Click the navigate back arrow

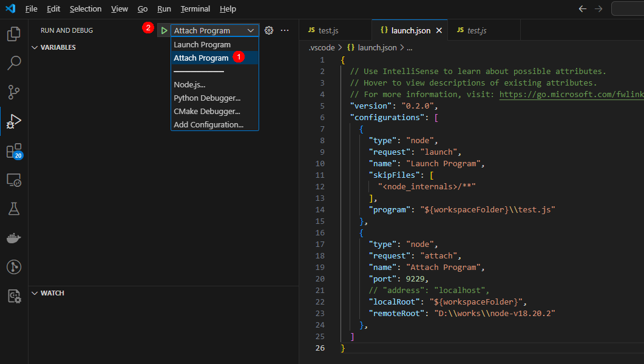pyautogui.click(x=583, y=9)
